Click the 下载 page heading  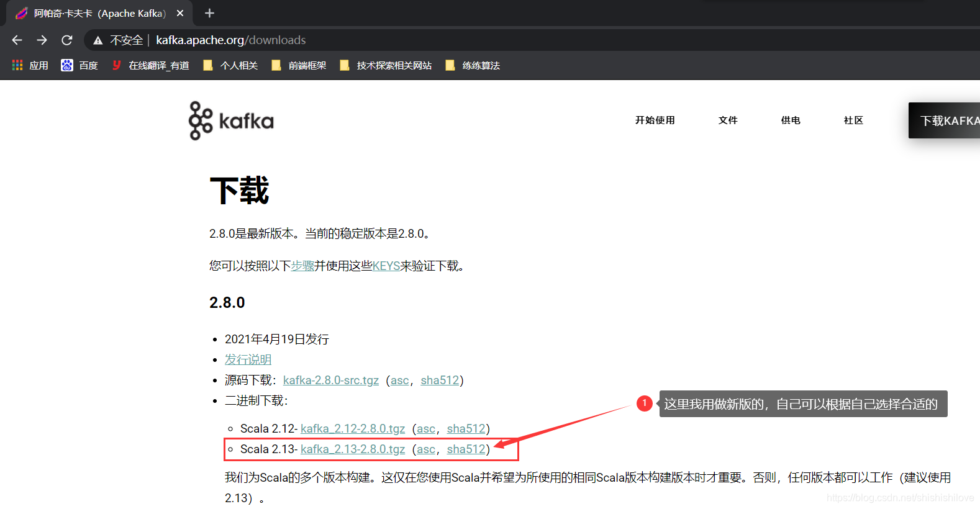[x=240, y=191]
